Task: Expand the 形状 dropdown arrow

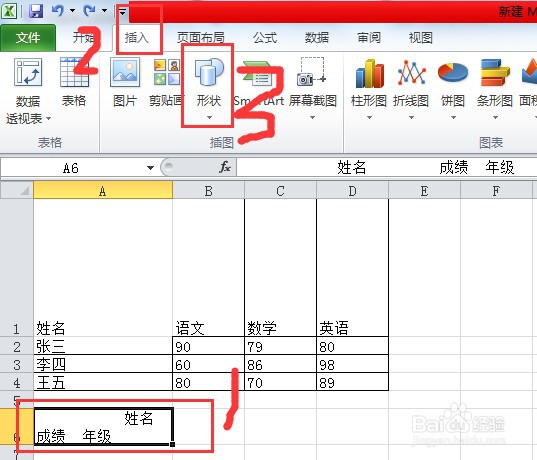Action: [209, 117]
